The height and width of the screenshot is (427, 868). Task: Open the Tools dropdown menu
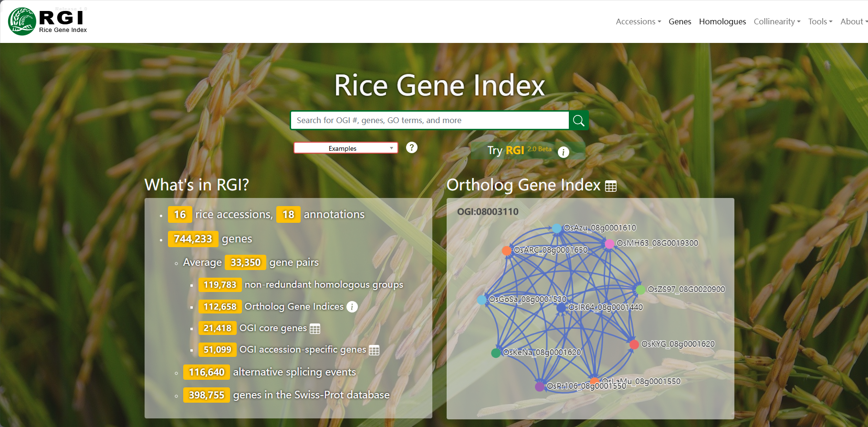click(x=820, y=21)
